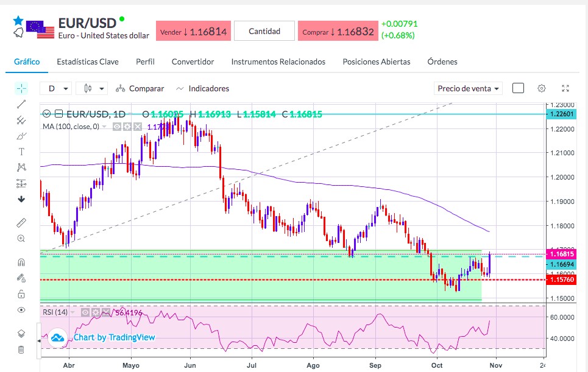This screenshot has height=372, width=588.
Task: Click the Comprar 1.16832 buy button
Action: coord(338,31)
